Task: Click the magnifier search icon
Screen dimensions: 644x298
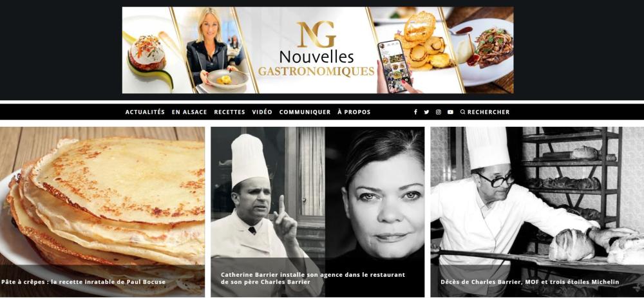Action: click(x=463, y=111)
